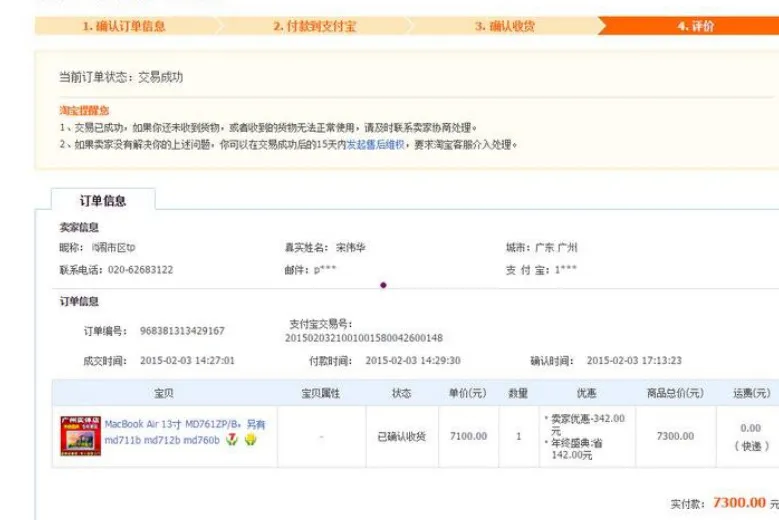Click the 当前订单状态: 交易成功 text
This screenshot has width=779, height=520.
[121, 77]
